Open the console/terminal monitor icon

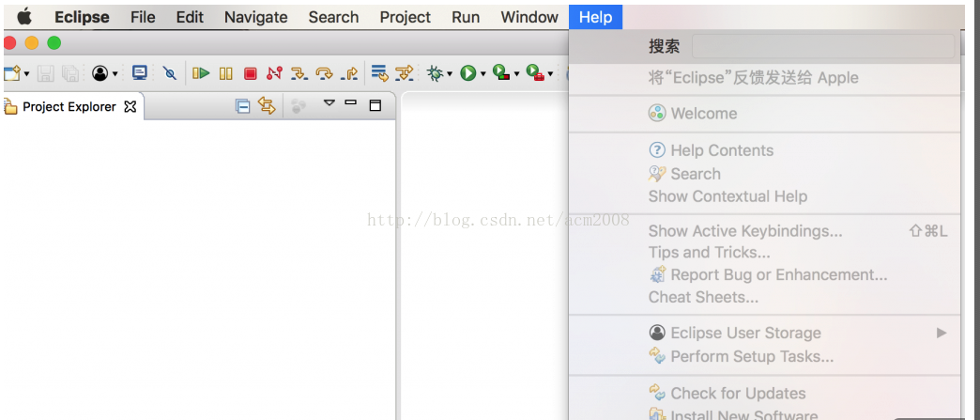pos(139,73)
